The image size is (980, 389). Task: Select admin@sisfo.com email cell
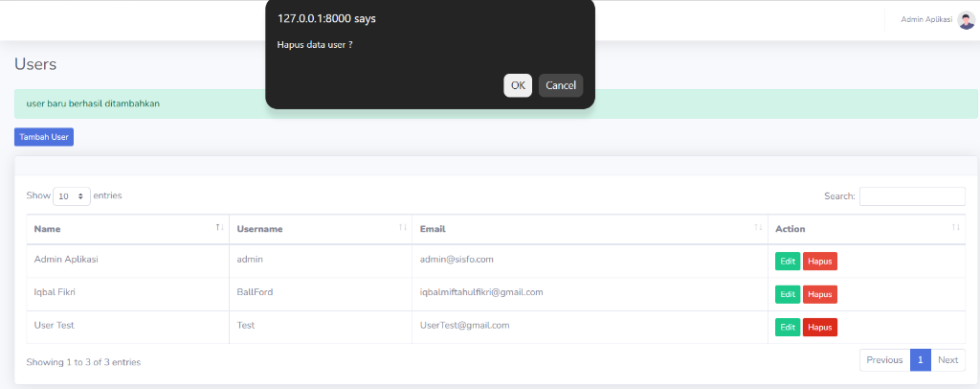[x=590, y=260]
